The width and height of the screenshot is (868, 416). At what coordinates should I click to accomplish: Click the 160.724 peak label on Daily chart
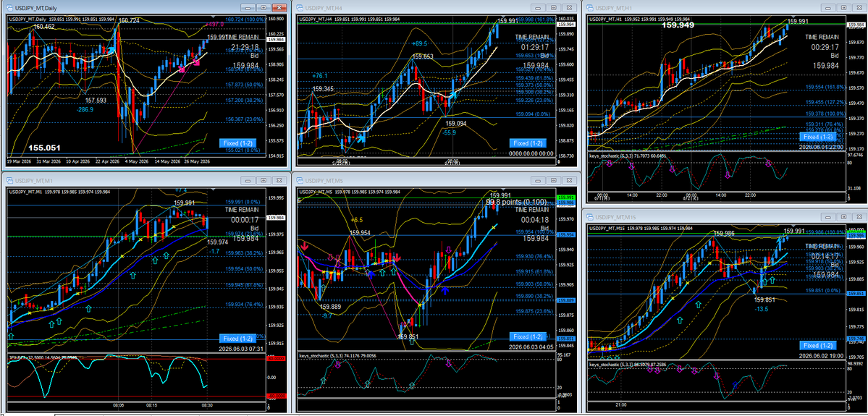coord(130,20)
